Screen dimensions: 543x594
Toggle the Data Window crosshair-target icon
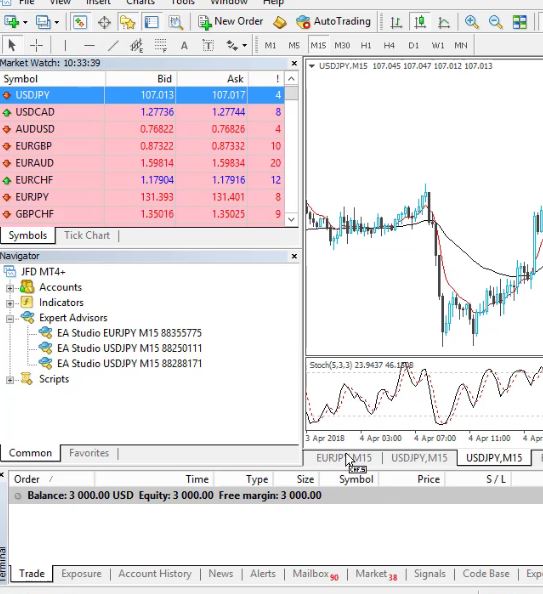coord(104,22)
